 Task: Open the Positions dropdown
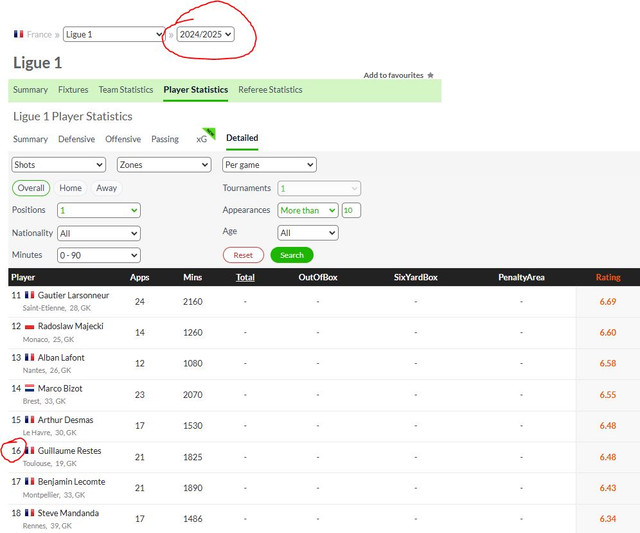pyautogui.click(x=99, y=210)
